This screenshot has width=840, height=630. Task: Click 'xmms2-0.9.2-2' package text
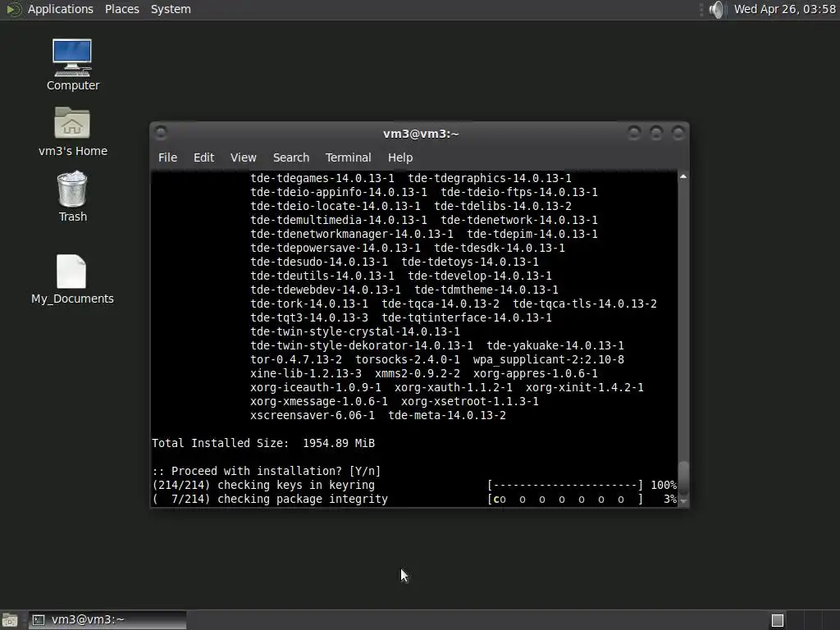(418, 373)
